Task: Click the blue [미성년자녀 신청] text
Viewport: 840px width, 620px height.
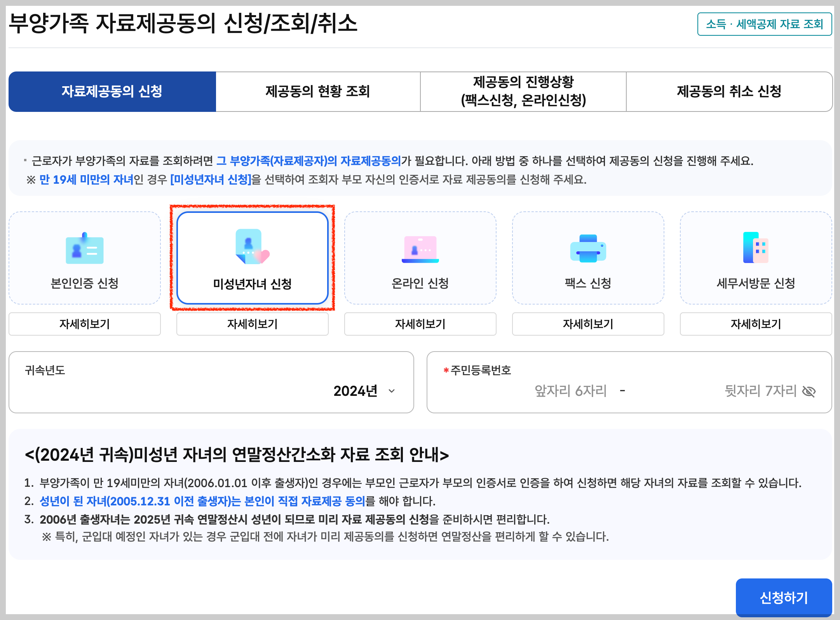Action: [211, 179]
